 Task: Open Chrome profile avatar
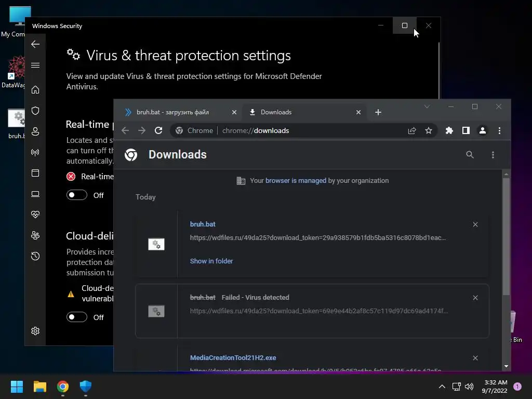tap(483, 130)
